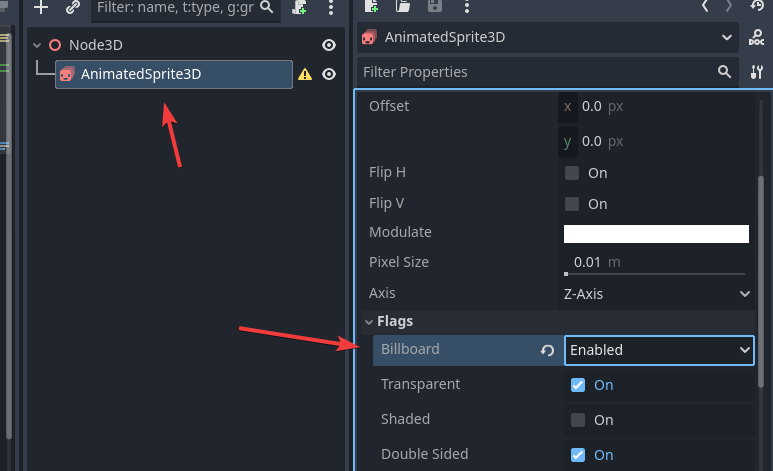Viewport: 773px width, 471px height.
Task: Click the Modulate white color swatch
Action: [x=656, y=233]
